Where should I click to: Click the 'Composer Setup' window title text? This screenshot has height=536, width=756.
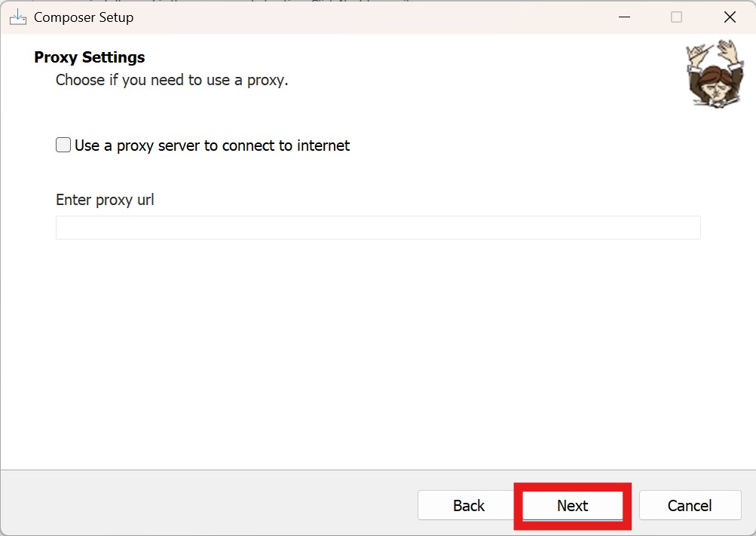[84, 17]
